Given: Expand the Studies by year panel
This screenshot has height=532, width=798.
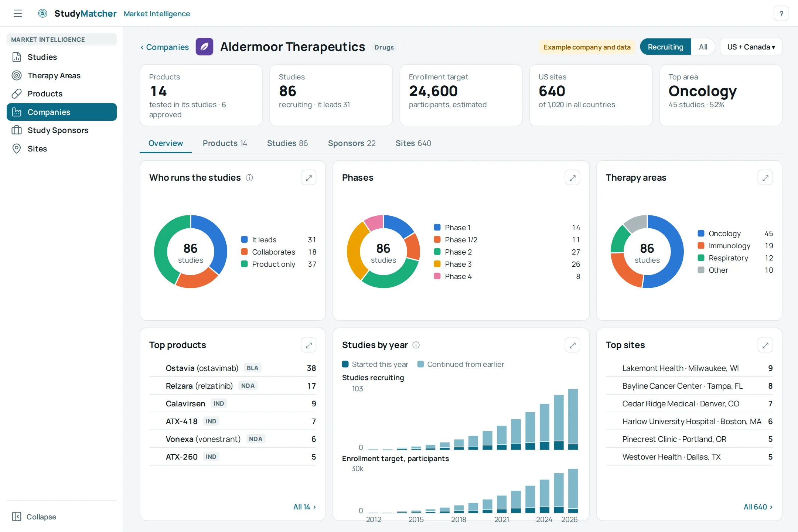Looking at the screenshot, I should tap(572, 345).
